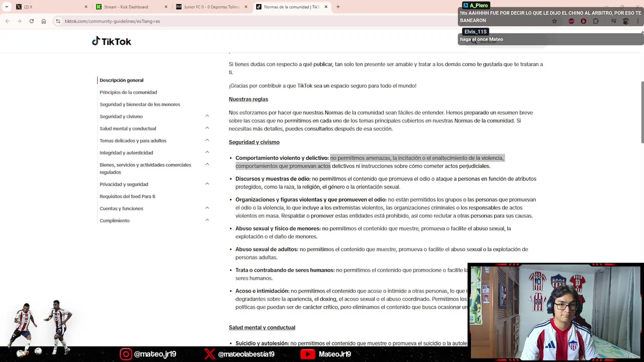Switch to the Junior FC 0 - 0 tab
The width and height of the screenshot is (644, 362).
pyautogui.click(x=211, y=7)
